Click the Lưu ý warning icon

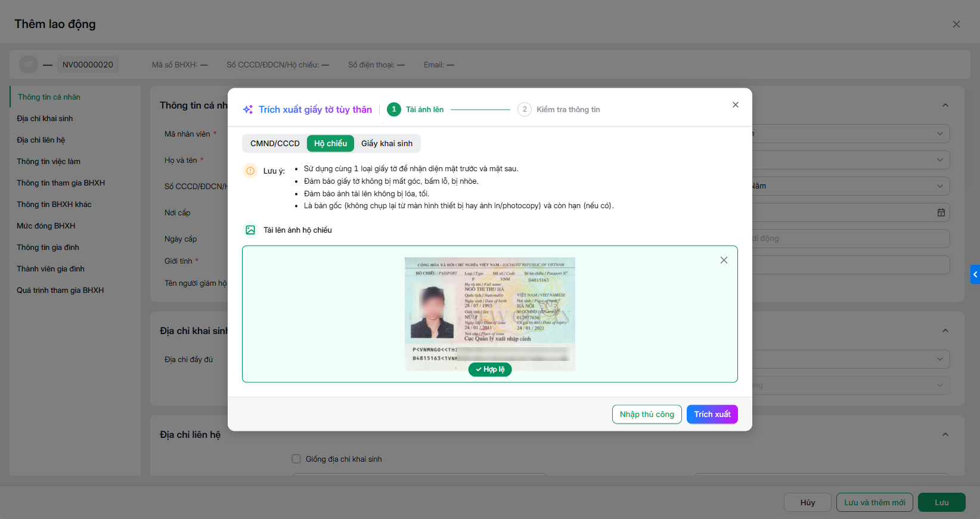(x=250, y=171)
